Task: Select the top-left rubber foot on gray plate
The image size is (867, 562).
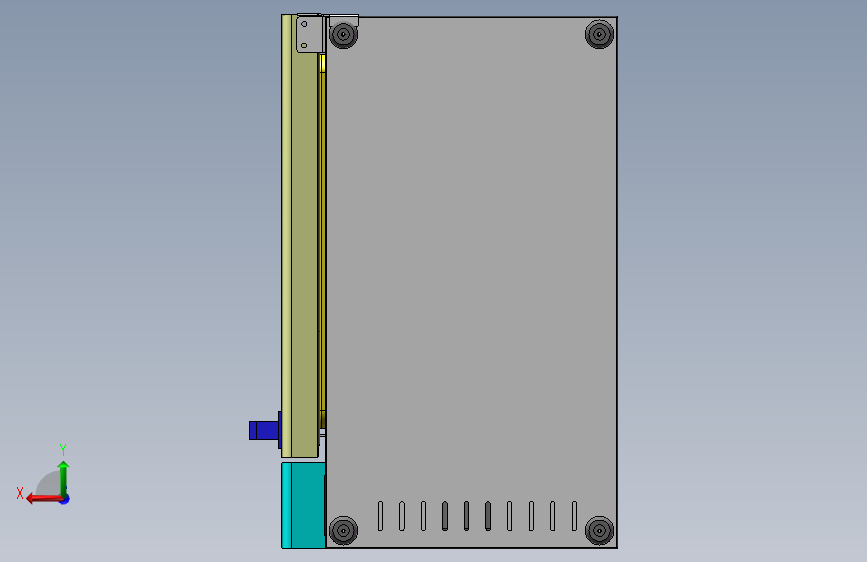Action: click(343, 34)
